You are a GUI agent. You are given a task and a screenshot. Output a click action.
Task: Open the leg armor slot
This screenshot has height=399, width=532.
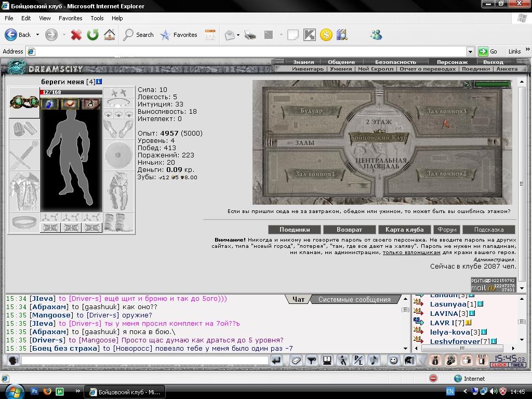118,191
